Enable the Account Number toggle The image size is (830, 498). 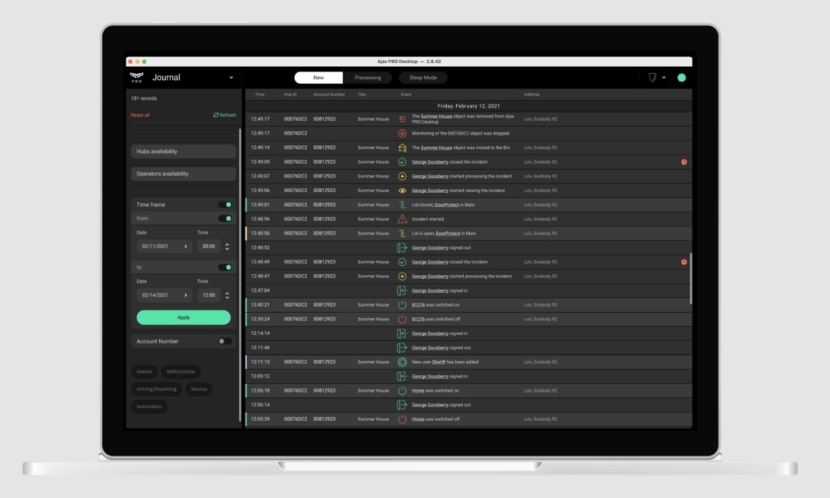point(225,341)
